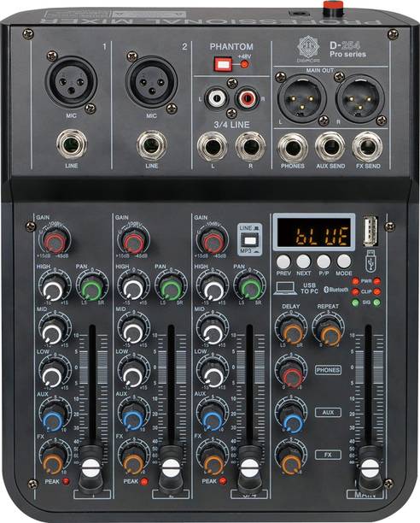Select the 3/4 LINE R jack
420x523 pixels.
250,147
